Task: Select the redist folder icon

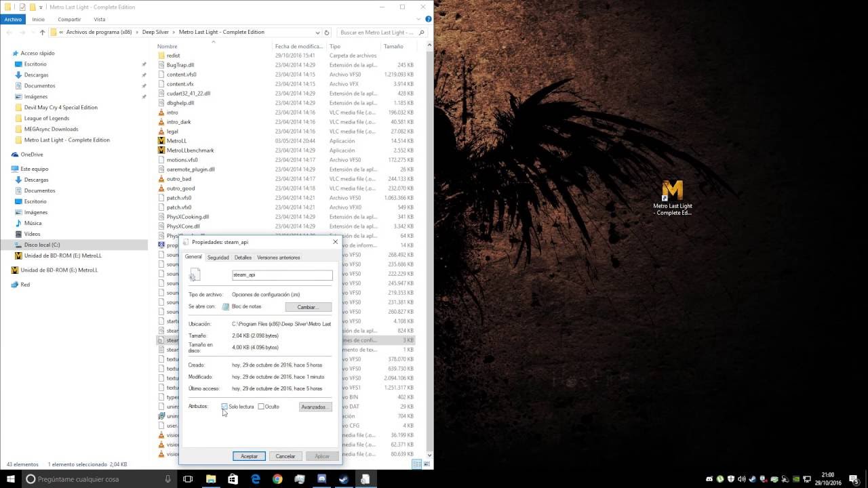Action: tap(161, 56)
